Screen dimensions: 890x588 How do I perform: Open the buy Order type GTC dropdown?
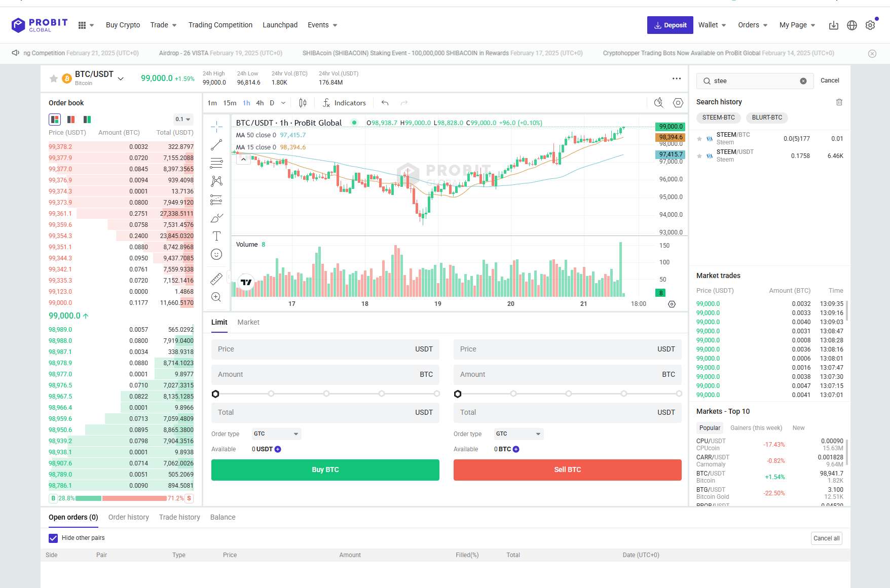(276, 434)
